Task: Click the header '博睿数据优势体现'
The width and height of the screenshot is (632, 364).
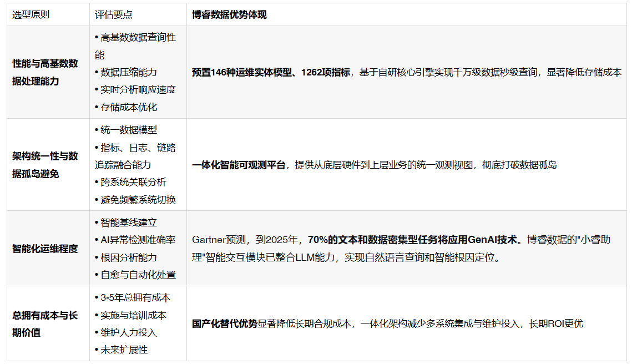Action: [229, 15]
